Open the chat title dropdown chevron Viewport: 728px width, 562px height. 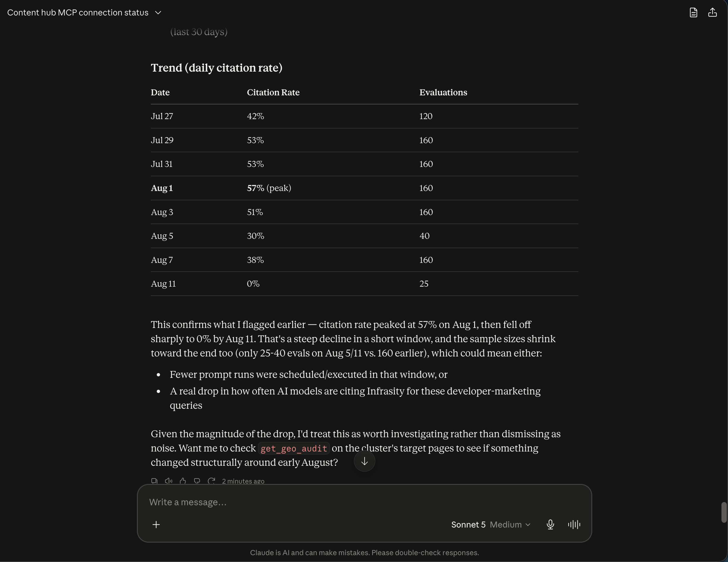pyautogui.click(x=158, y=13)
